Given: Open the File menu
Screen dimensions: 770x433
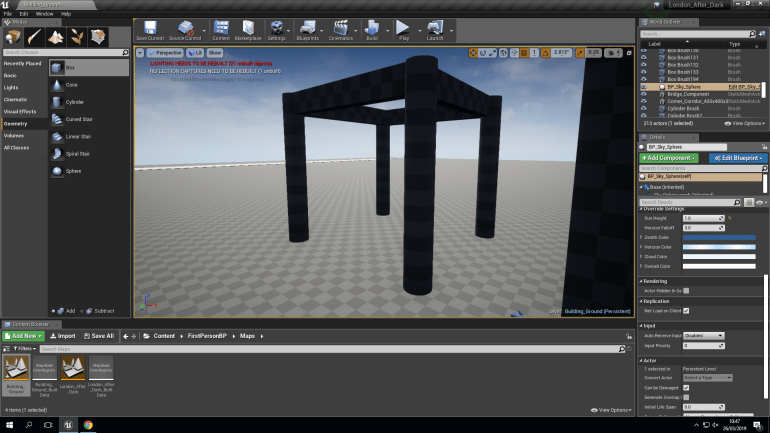Looking at the screenshot, I should 8,14.
